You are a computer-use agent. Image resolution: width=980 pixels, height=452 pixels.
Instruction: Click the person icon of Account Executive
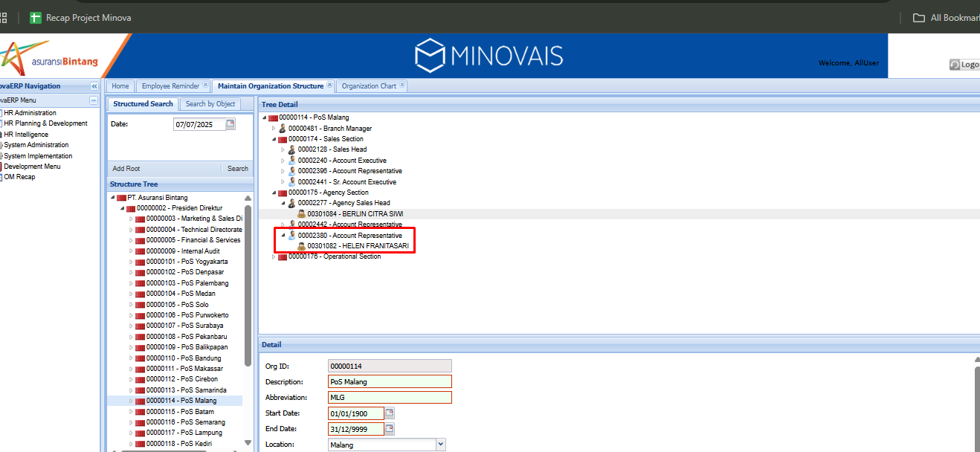click(x=292, y=161)
